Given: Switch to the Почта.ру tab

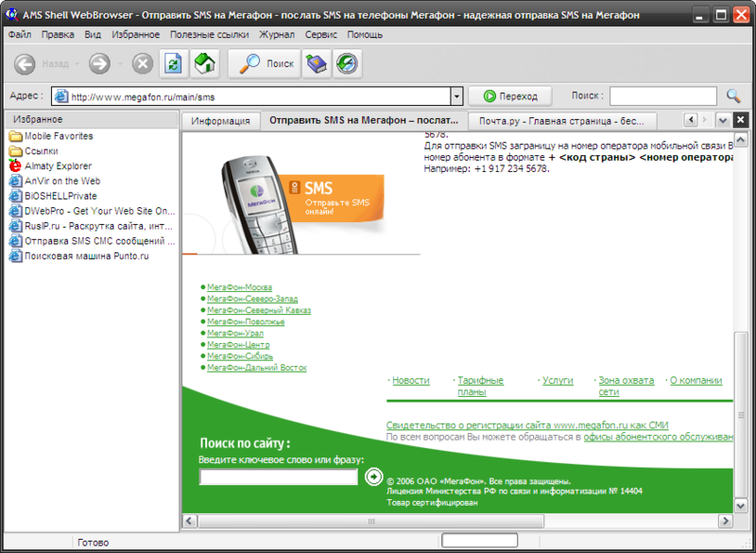Looking at the screenshot, I should pyautogui.click(x=561, y=121).
